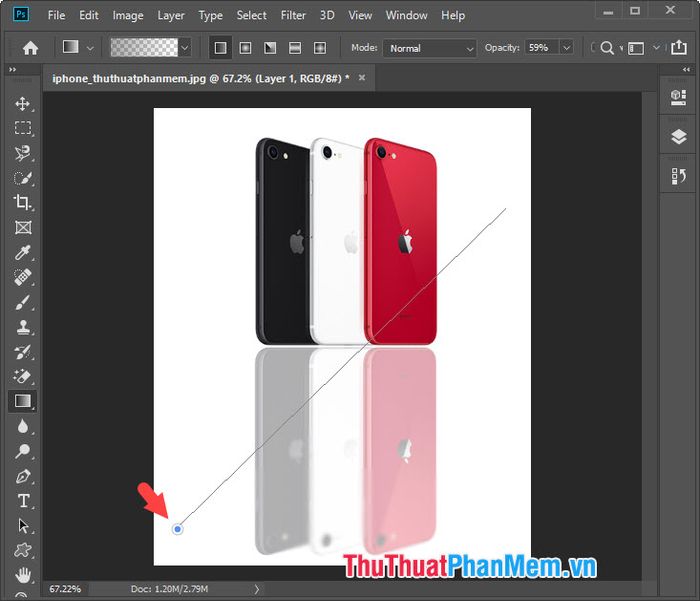This screenshot has width=700, height=601.
Task: Open the tool preset picker arrow
Action: pos(90,48)
